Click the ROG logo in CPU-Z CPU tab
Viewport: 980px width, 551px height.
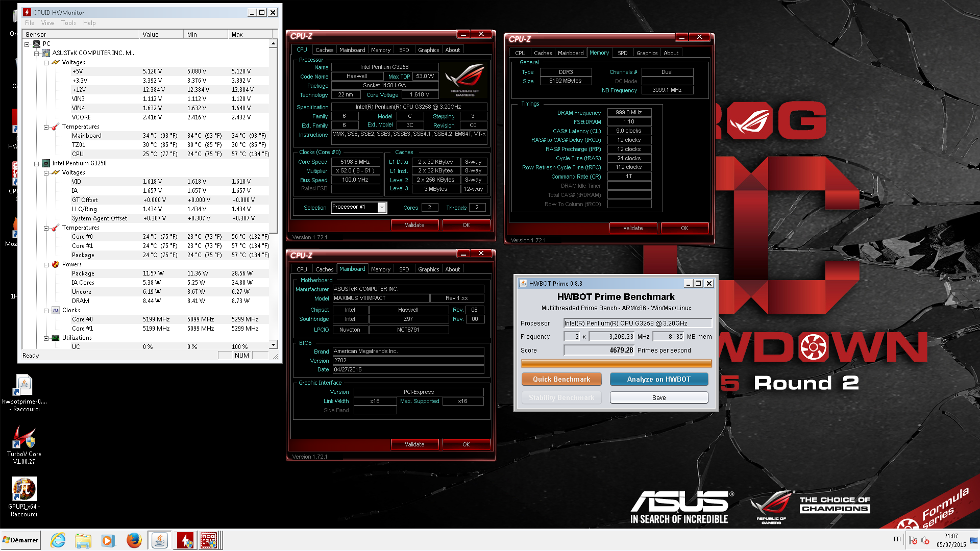coord(465,80)
